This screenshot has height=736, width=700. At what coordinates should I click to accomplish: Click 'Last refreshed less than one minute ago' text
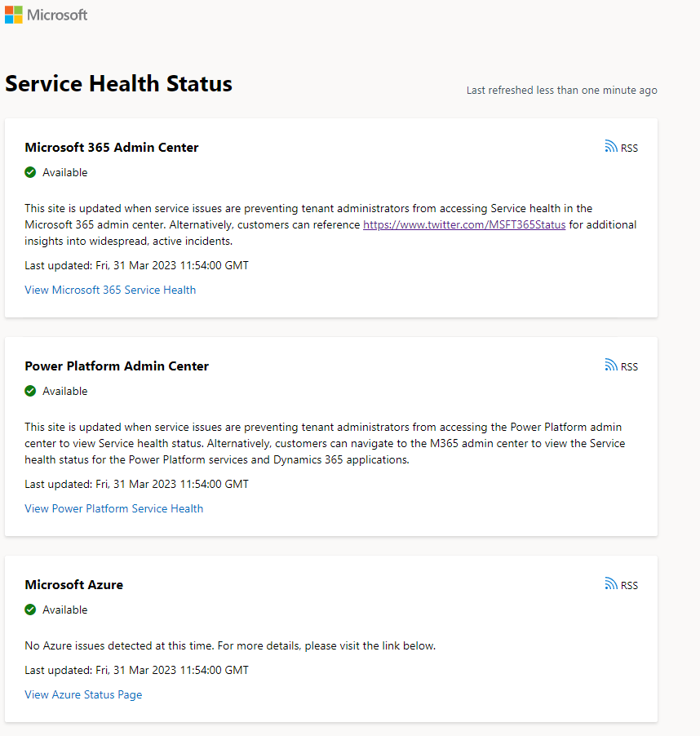point(561,90)
